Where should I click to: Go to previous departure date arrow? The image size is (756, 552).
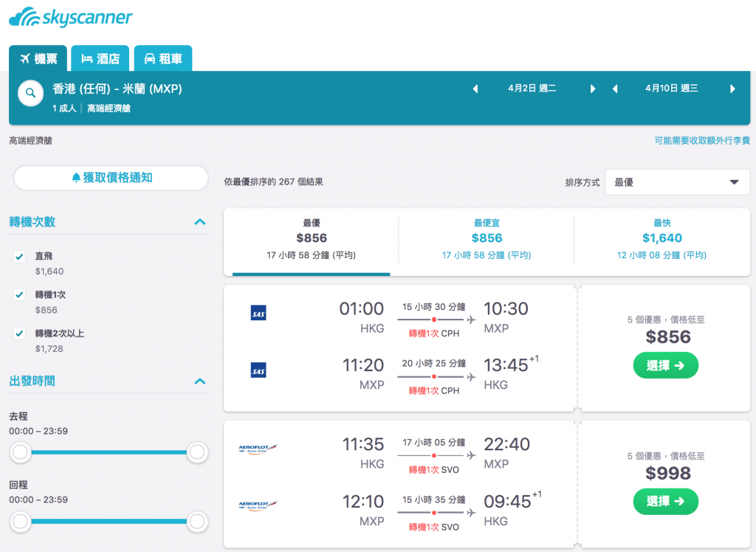coord(475,89)
